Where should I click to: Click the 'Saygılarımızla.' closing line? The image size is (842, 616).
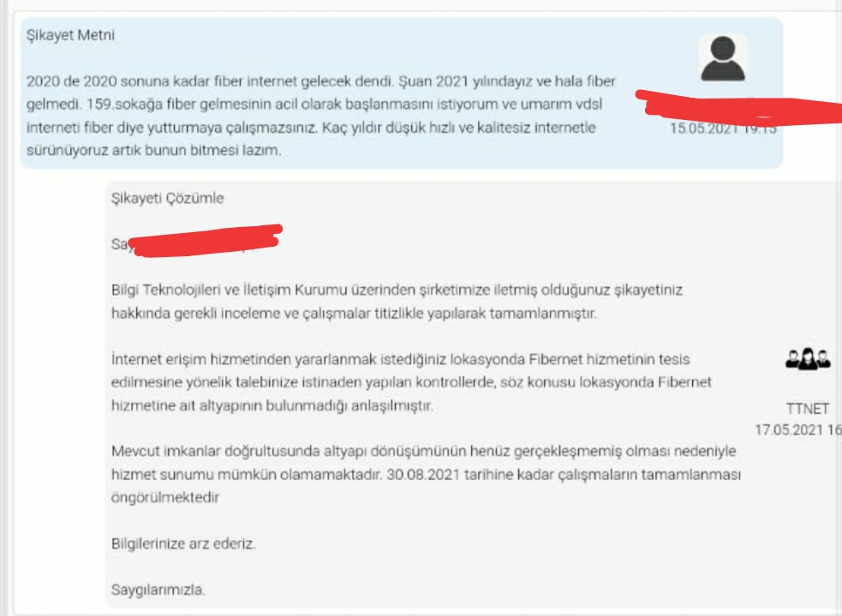click(x=158, y=589)
